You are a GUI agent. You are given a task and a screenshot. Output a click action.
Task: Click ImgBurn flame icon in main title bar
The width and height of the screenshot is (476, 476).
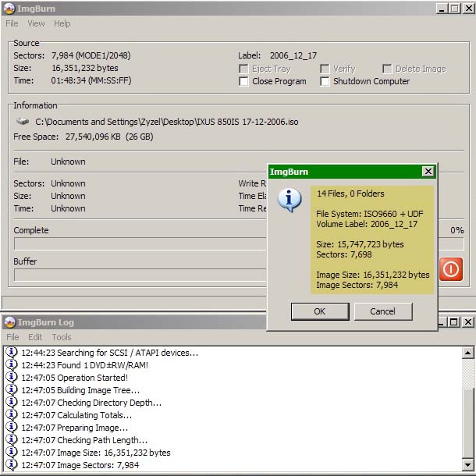point(9,9)
